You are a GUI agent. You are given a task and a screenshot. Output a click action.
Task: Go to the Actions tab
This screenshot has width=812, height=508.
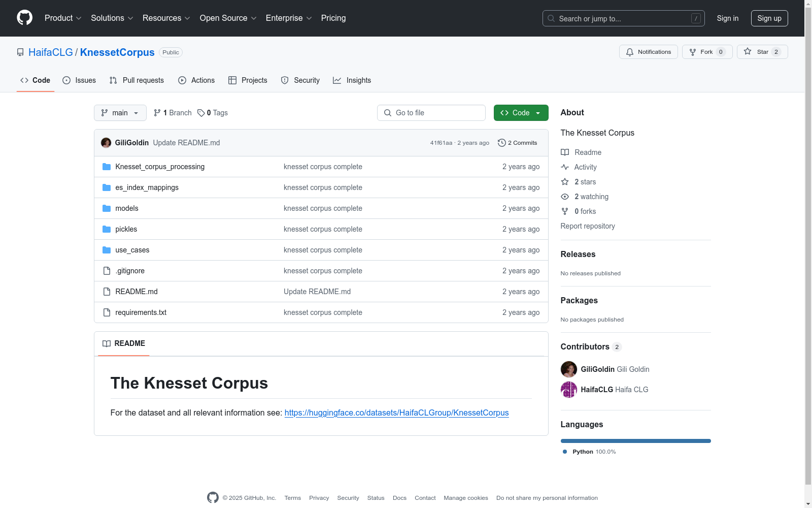pos(196,80)
